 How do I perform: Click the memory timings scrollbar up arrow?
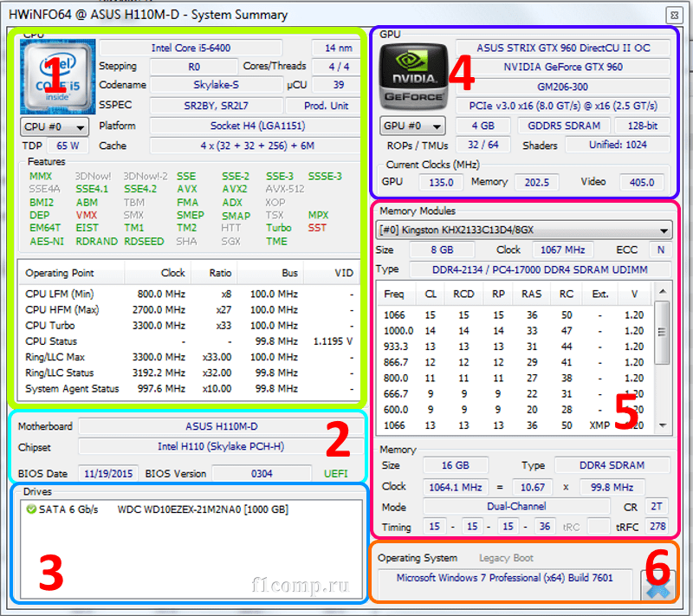point(662,291)
